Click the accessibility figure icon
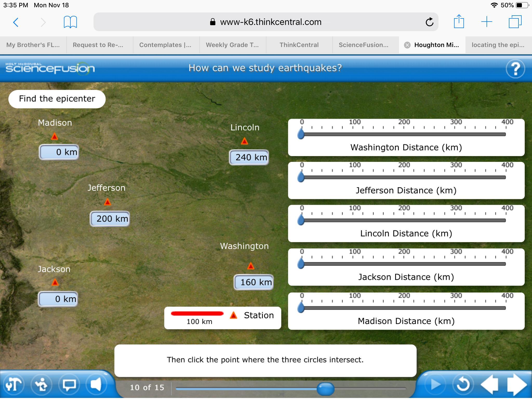Screen dimensions: 532x399 41,385
